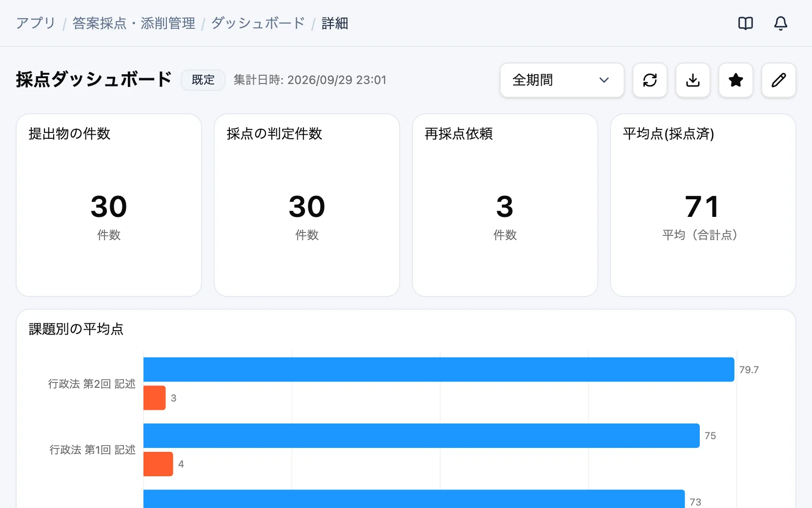Click the 集計日時 timestamp text

(x=310, y=80)
